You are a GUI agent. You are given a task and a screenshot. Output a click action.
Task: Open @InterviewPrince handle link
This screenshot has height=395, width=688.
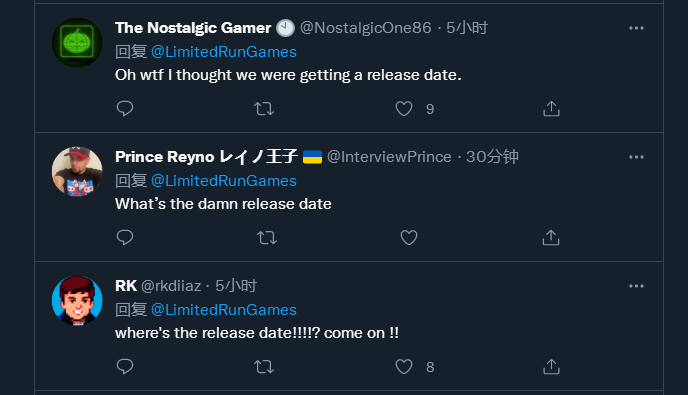(389, 157)
